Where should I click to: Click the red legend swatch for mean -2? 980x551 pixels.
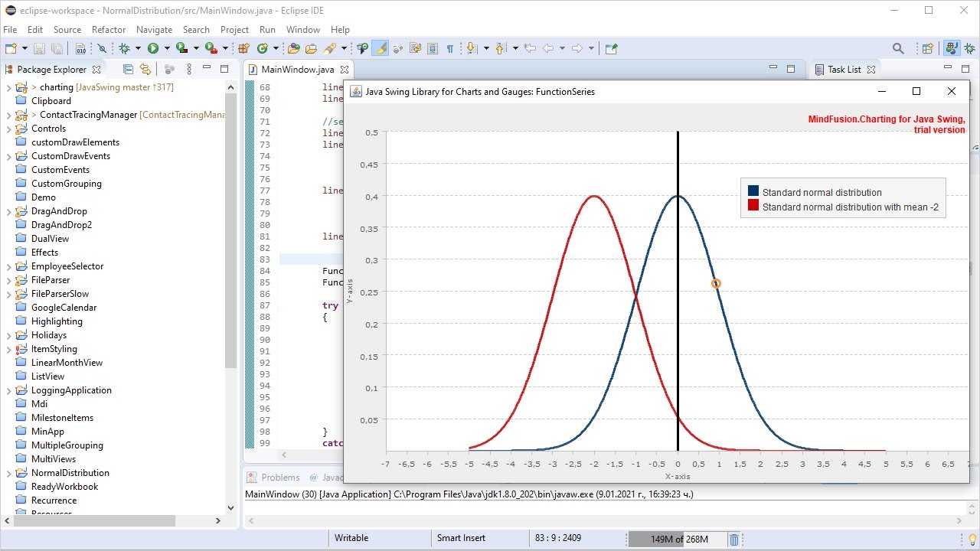tap(753, 205)
